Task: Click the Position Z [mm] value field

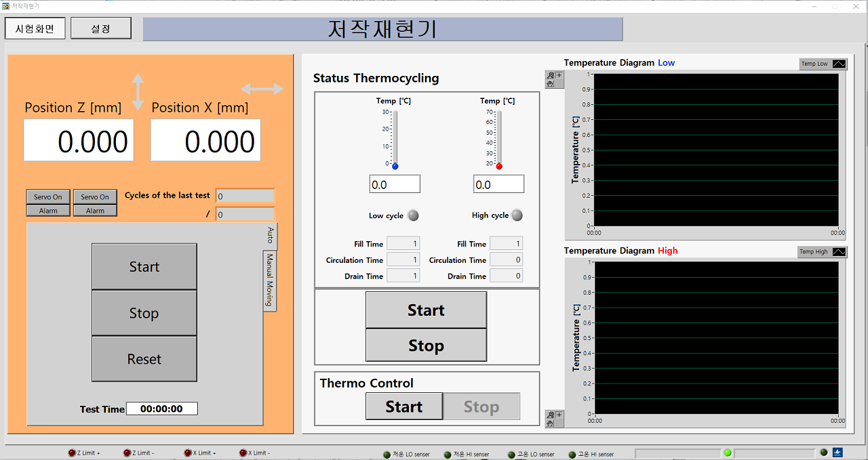Action: (79, 140)
